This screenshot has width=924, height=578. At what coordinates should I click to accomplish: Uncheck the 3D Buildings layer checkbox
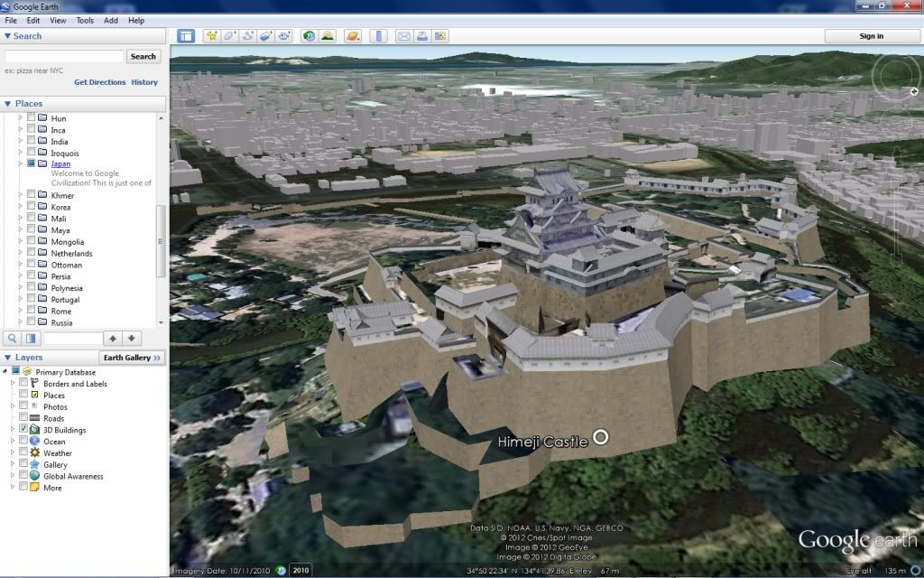pyautogui.click(x=23, y=429)
